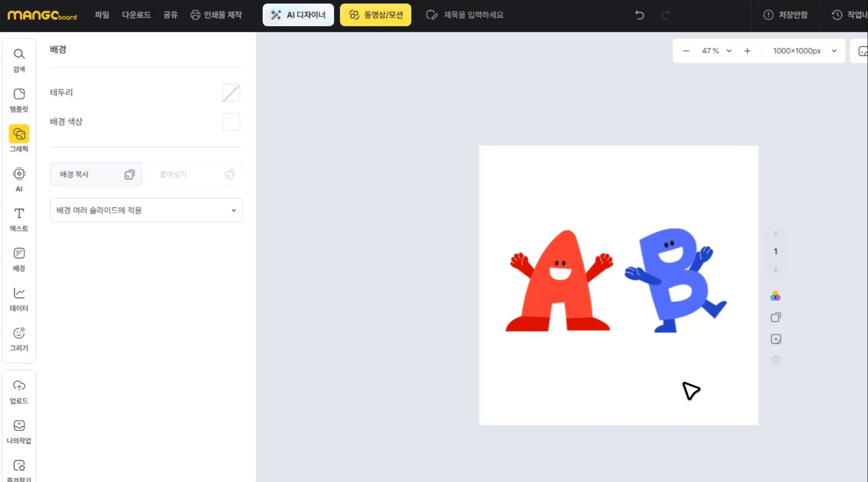Click the AI 디자이너 button
The height and width of the screenshot is (482, 868).
coord(298,15)
